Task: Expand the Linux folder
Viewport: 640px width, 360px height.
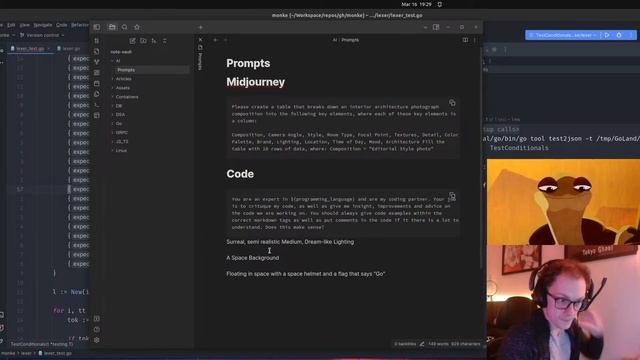Action: tap(121, 151)
